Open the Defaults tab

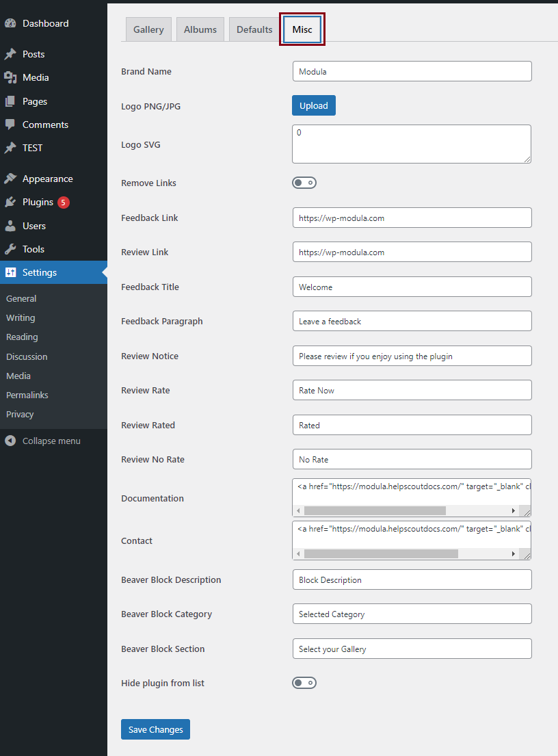point(254,29)
